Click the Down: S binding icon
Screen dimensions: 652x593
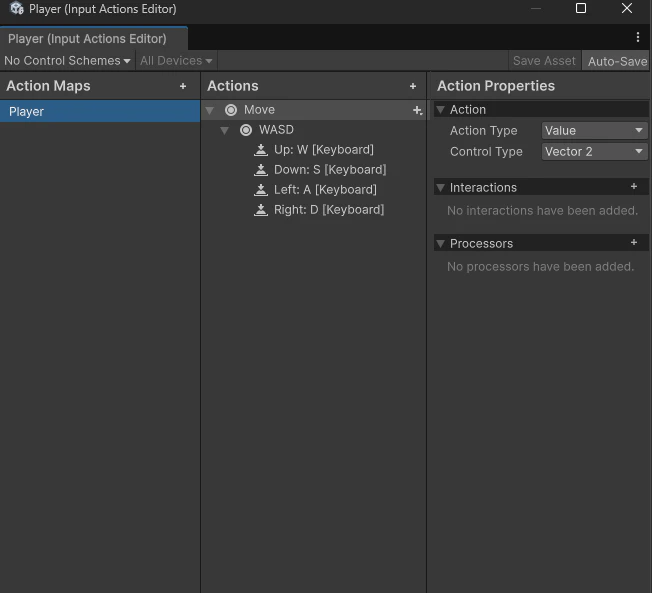pos(261,170)
